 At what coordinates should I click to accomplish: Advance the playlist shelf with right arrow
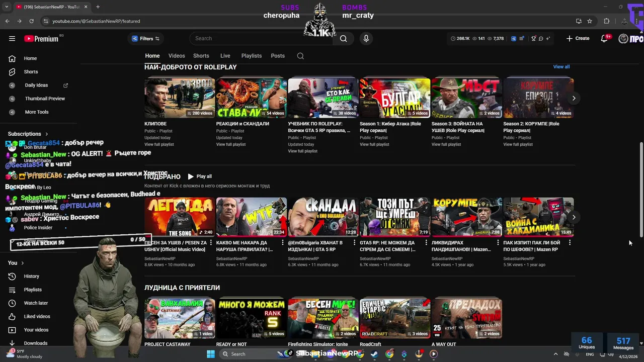pos(574,98)
